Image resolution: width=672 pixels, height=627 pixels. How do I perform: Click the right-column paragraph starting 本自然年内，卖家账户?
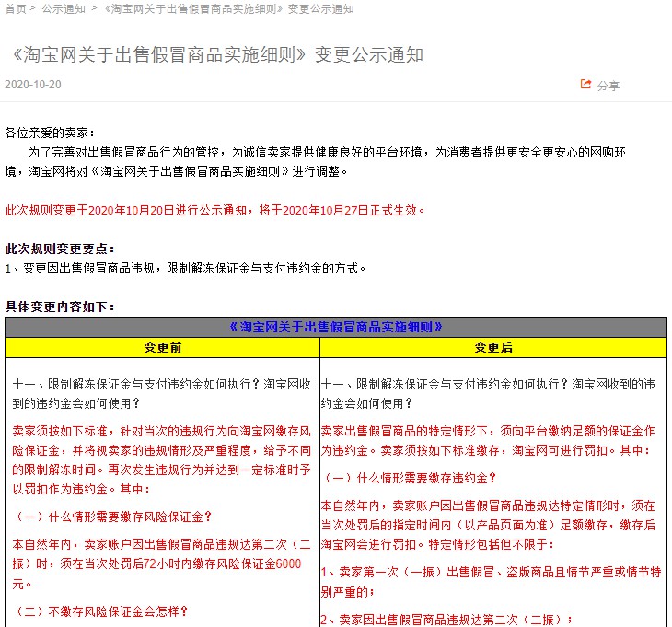coord(488,525)
